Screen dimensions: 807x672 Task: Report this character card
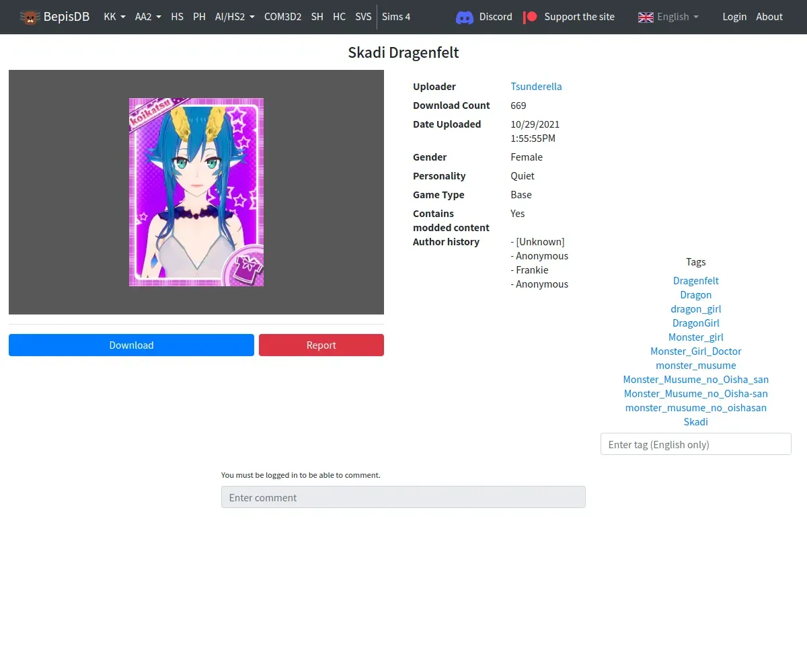[x=321, y=345]
